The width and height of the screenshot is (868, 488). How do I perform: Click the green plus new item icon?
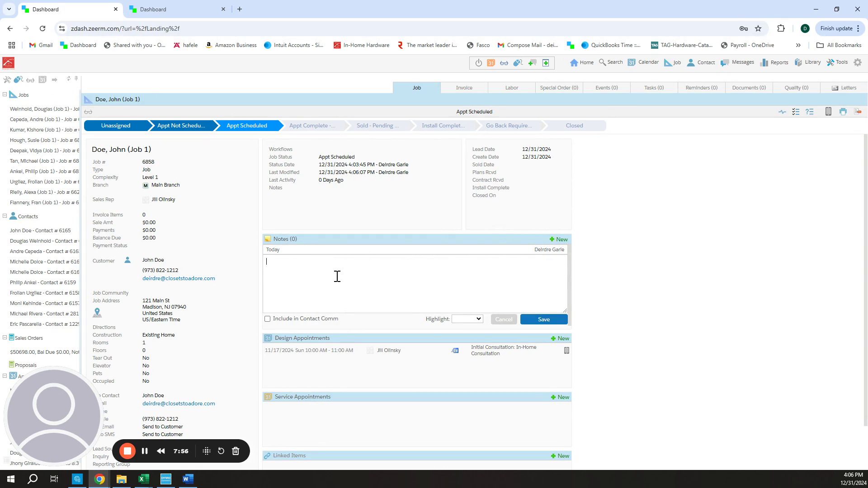tap(546, 63)
